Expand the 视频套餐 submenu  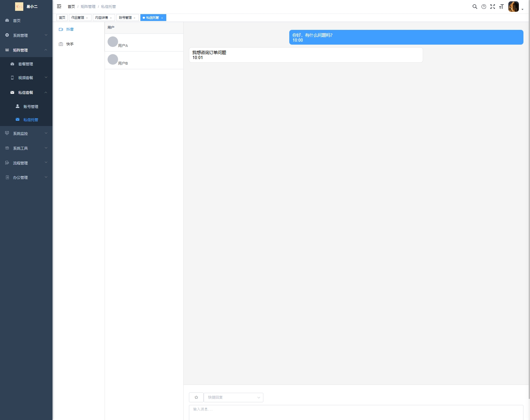[x=26, y=78]
